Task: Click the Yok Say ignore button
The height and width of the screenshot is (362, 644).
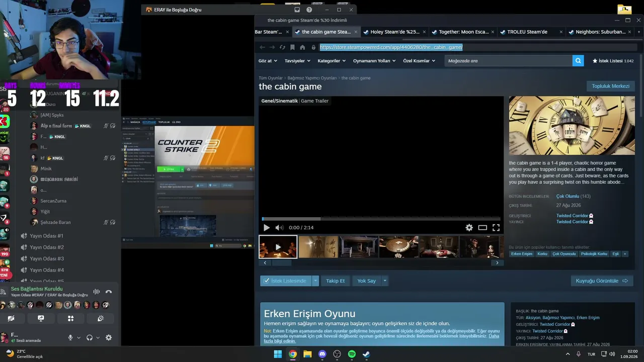Action: tap(366, 281)
